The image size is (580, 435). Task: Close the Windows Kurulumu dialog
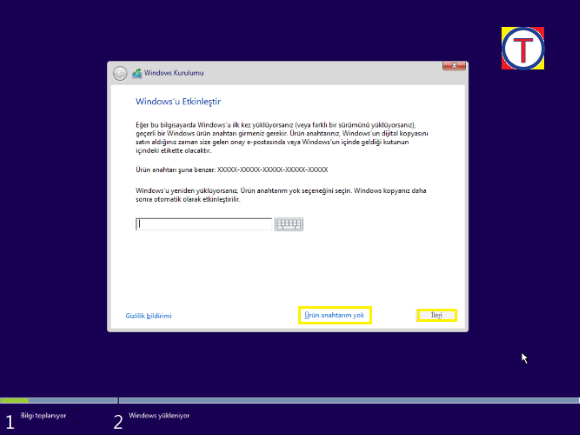[454, 65]
